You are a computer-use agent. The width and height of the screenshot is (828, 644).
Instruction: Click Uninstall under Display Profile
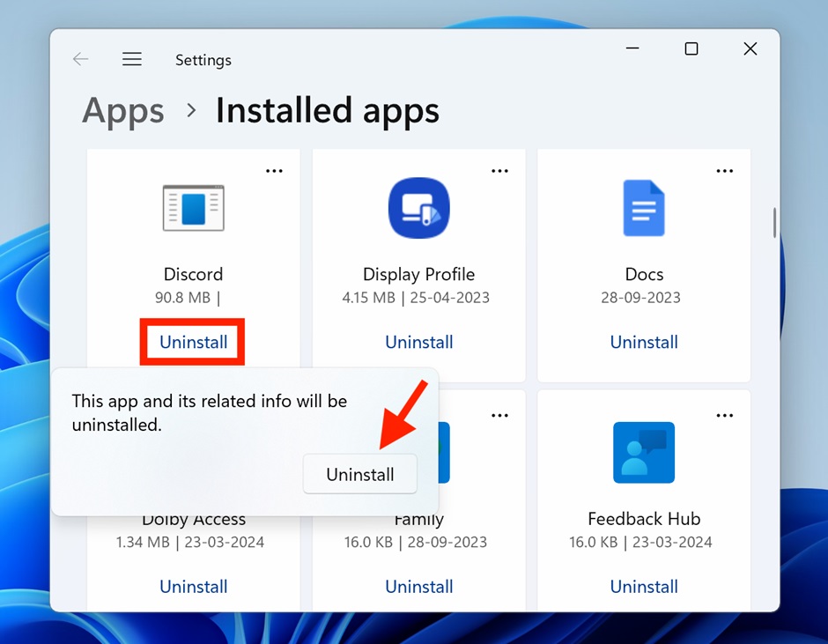point(418,342)
